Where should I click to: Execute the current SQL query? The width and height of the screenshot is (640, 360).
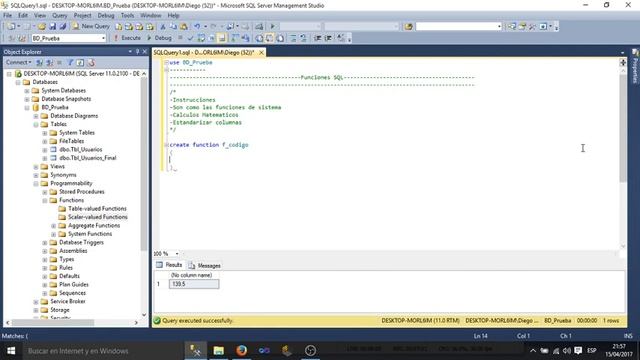coord(127,38)
